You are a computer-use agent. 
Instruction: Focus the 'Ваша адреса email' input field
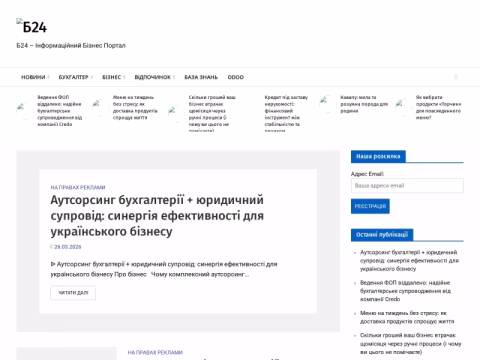[x=407, y=186]
